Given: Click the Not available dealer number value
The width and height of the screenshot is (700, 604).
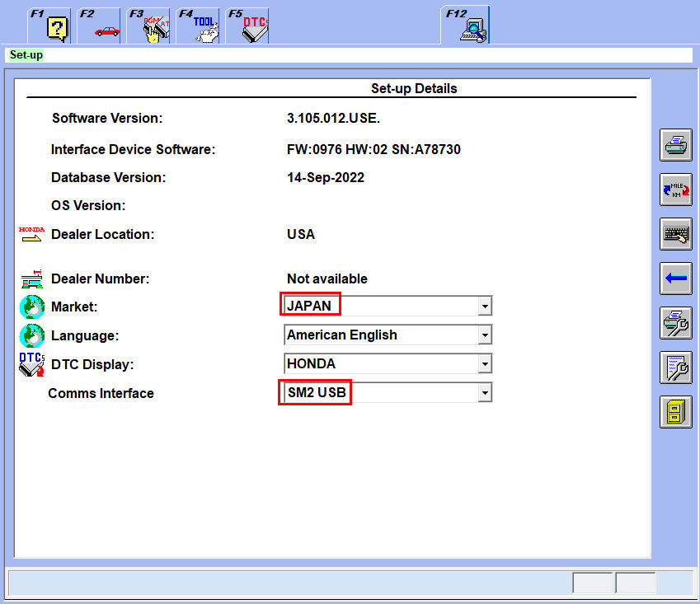Looking at the screenshot, I should (x=327, y=279).
